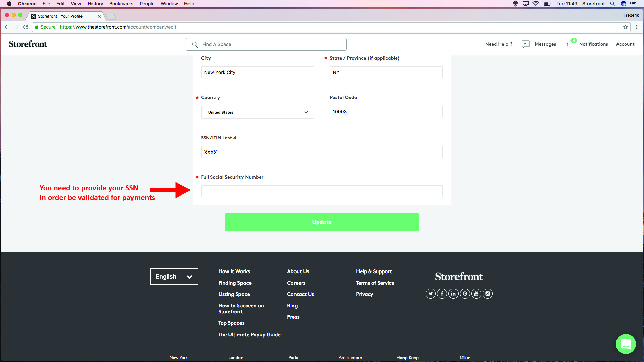The image size is (644, 362).
Task: Expand the Country dropdown showing United States
Action: tap(257, 112)
